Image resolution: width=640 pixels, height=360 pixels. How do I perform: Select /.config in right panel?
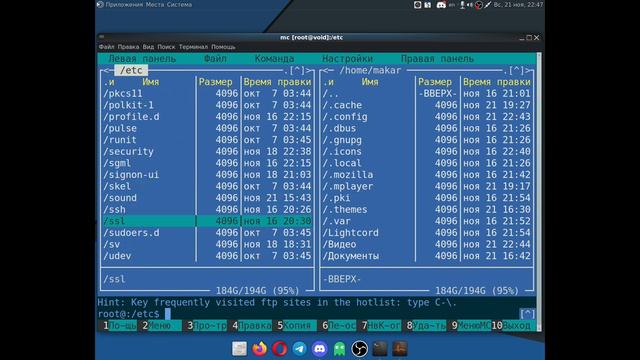(427, 117)
